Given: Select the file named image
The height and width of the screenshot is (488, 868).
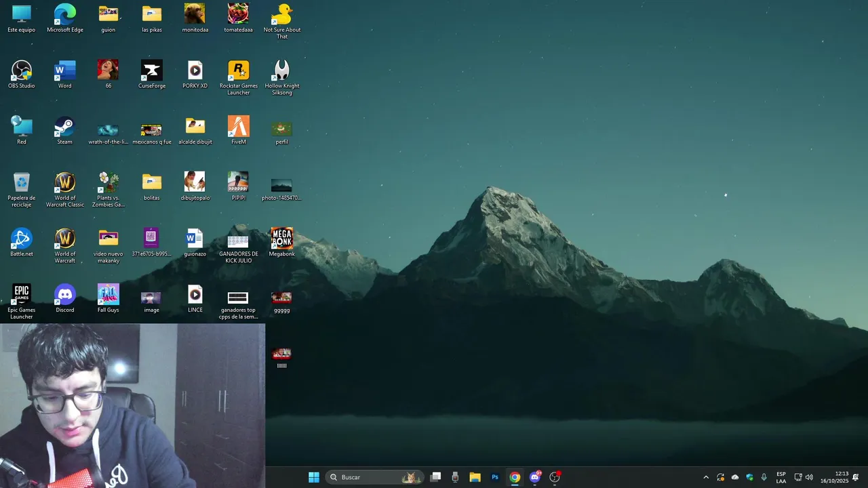Looking at the screenshot, I should point(152,302).
